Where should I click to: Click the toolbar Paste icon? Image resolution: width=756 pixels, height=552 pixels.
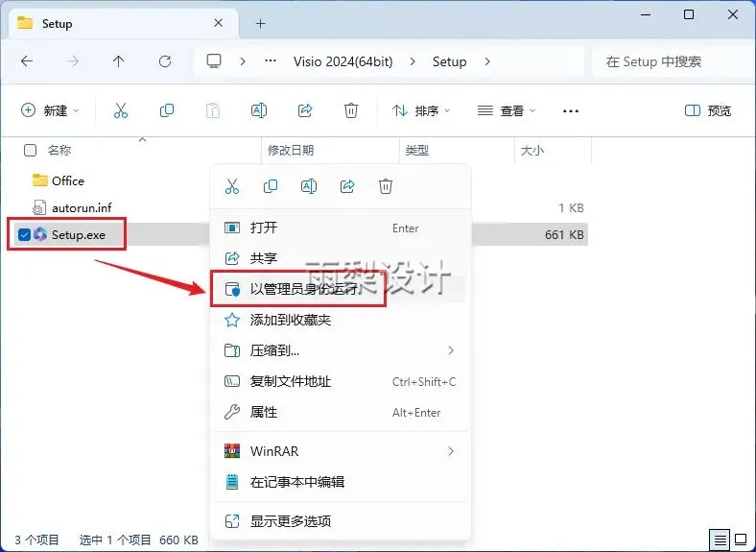[x=213, y=111]
